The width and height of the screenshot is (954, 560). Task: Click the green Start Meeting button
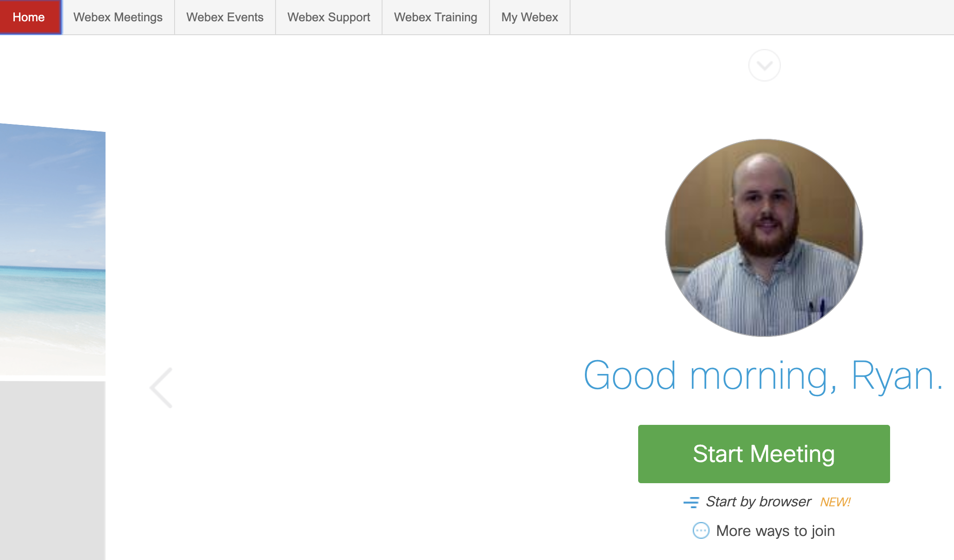(764, 454)
